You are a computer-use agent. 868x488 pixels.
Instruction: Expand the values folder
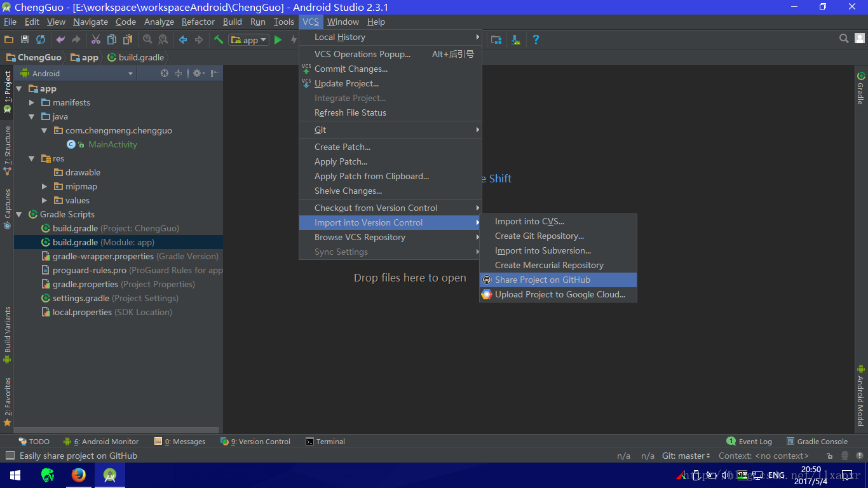coord(44,200)
